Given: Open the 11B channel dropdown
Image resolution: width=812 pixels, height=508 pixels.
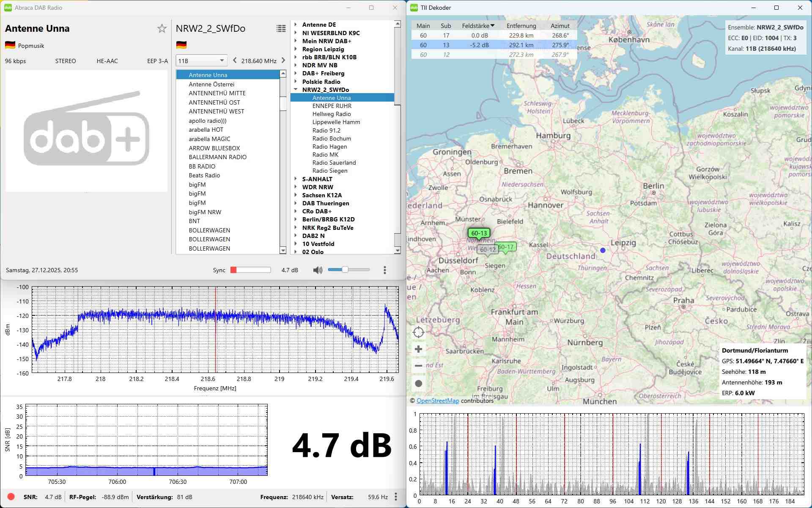Looking at the screenshot, I should point(201,61).
